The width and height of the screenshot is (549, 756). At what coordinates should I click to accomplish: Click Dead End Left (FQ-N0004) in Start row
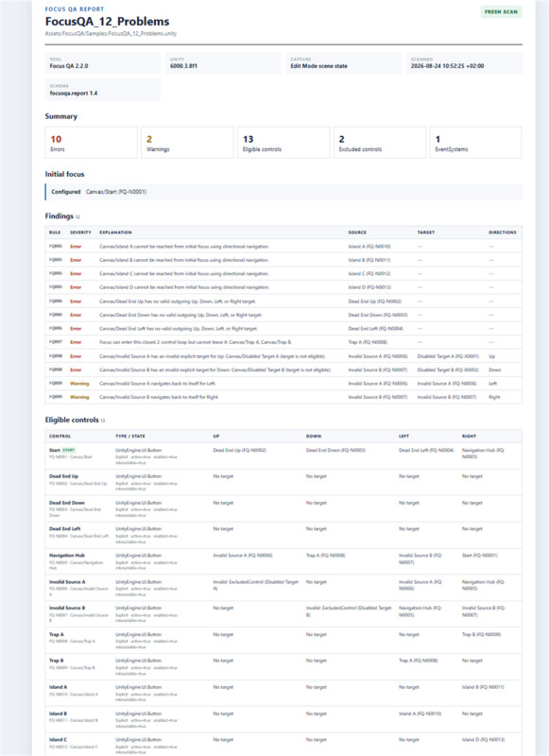pyautogui.click(x=426, y=450)
